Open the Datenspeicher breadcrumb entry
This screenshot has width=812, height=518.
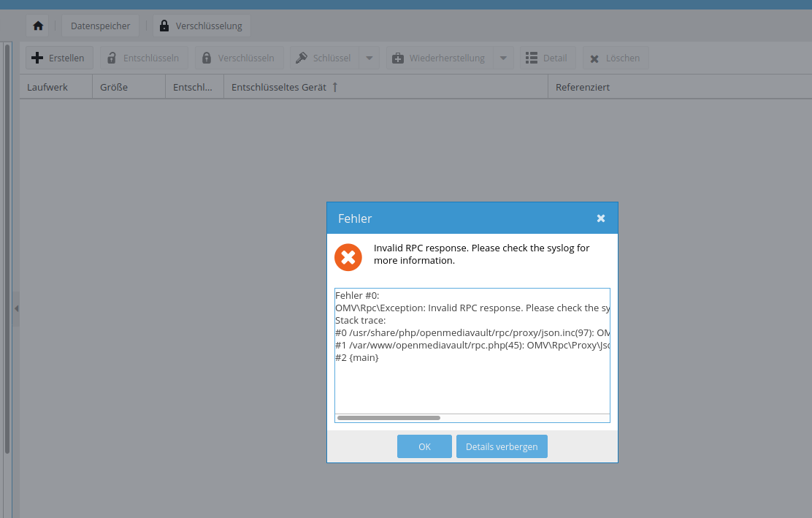coord(100,25)
